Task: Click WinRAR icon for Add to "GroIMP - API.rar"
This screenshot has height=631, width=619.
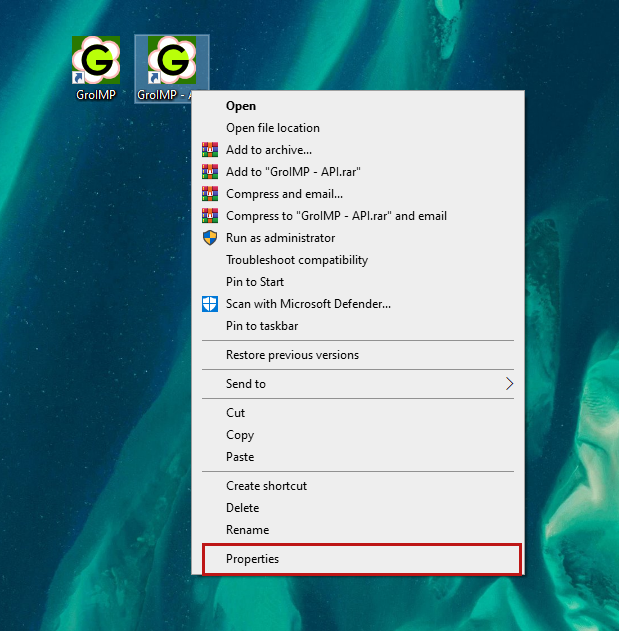Action: pos(210,172)
